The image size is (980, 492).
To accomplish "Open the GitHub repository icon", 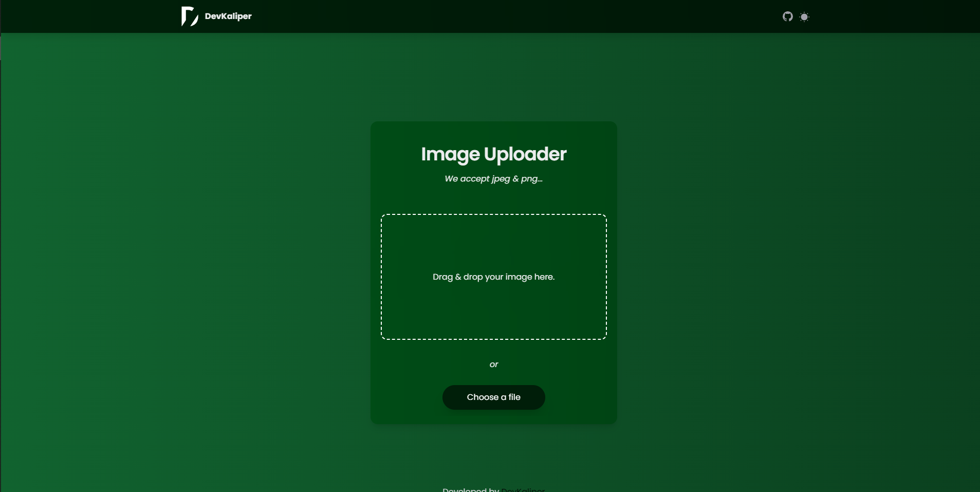I will (788, 16).
